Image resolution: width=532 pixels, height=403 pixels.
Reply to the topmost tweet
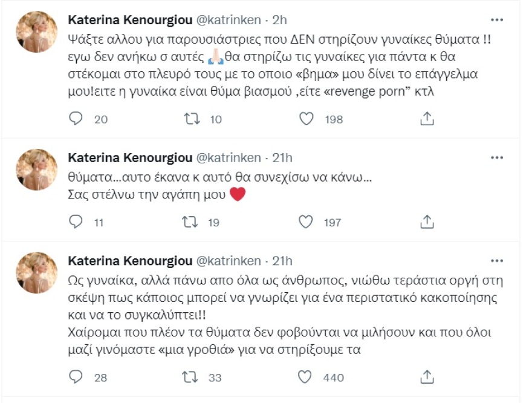tap(75, 119)
